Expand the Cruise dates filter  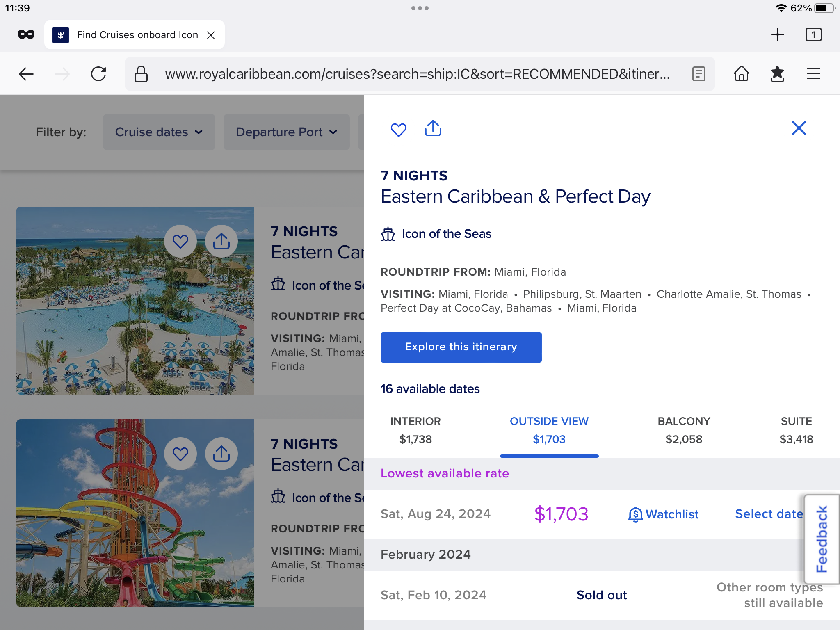159,132
